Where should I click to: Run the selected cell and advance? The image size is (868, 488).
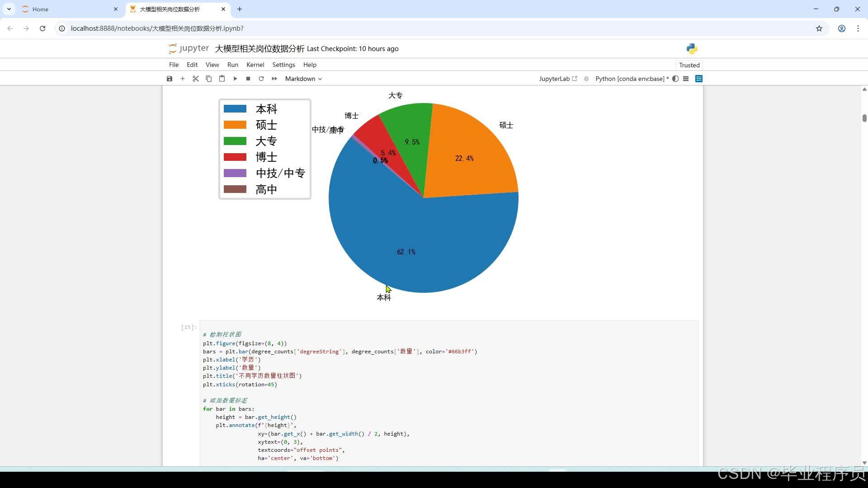(x=235, y=79)
